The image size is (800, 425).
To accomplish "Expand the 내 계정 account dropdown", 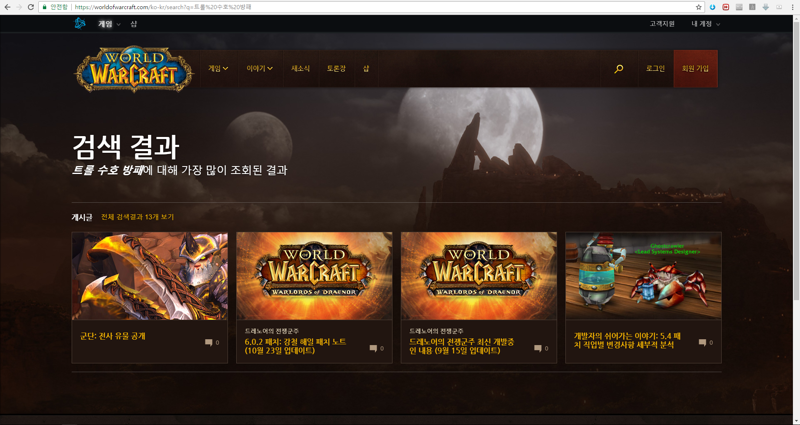I will [x=706, y=24].
